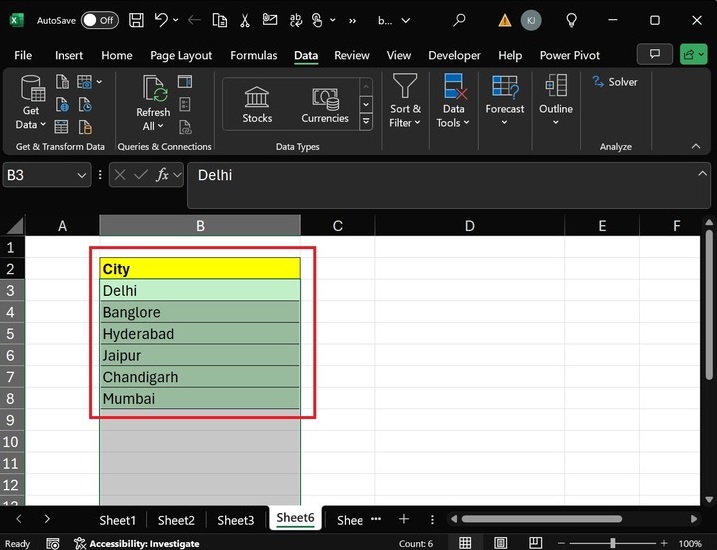Add a new sheet with plus icon
Viewport: 717px width, 550px height.
pyautogui.click(x=404, y=519)
